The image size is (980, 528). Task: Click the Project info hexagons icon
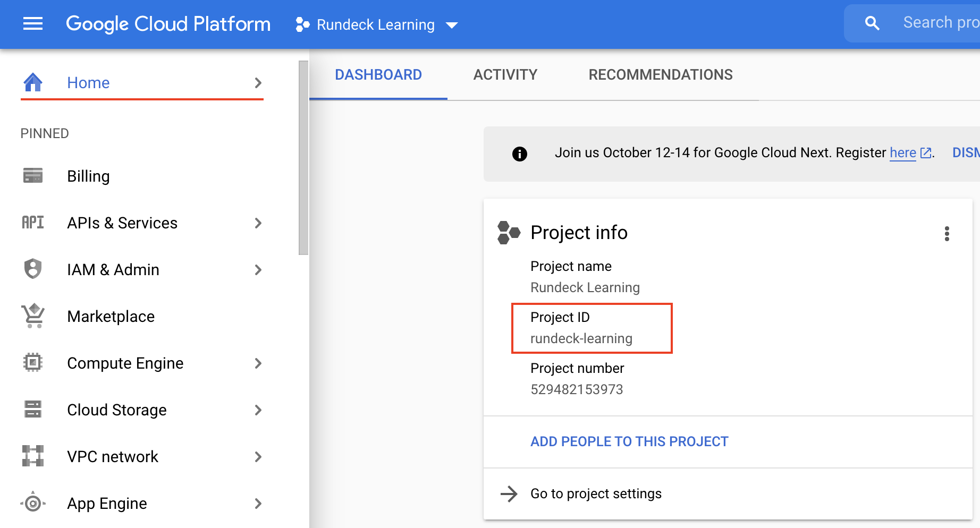509,233
